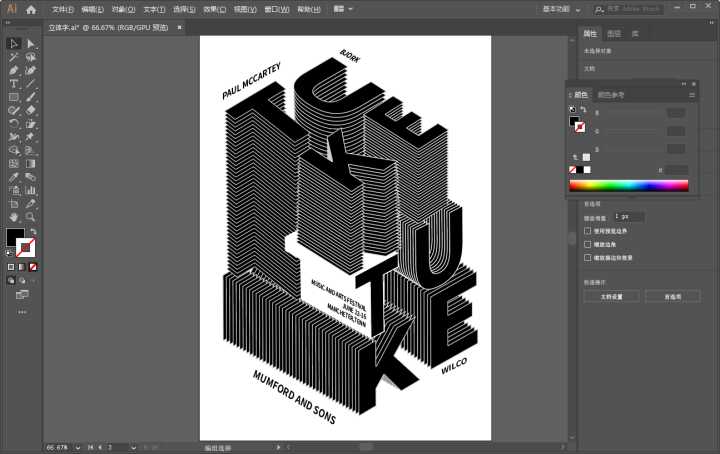Image resolution: width=720 pixels, height=454 pixels.
Task: Select the Direct Selection tool
Action: coord(31,44)
